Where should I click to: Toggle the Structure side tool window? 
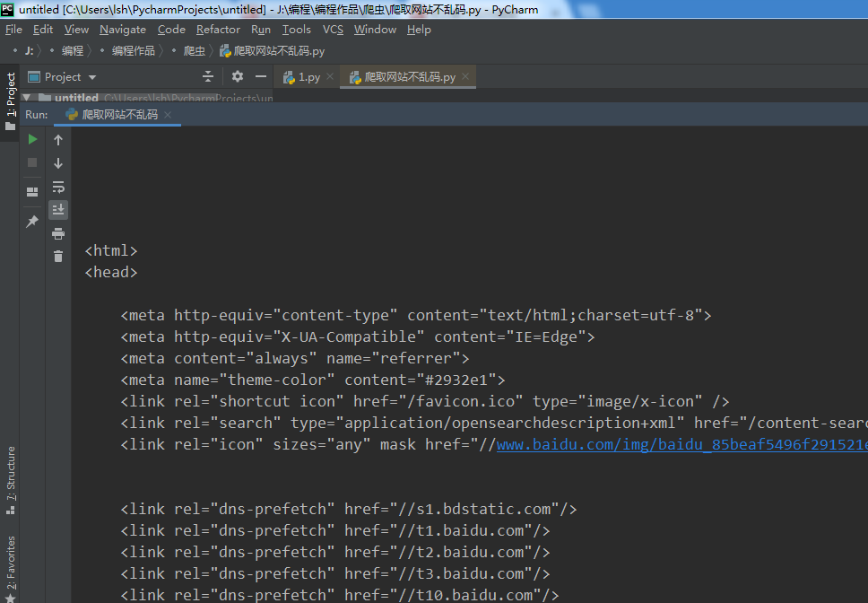coord(11,480)
